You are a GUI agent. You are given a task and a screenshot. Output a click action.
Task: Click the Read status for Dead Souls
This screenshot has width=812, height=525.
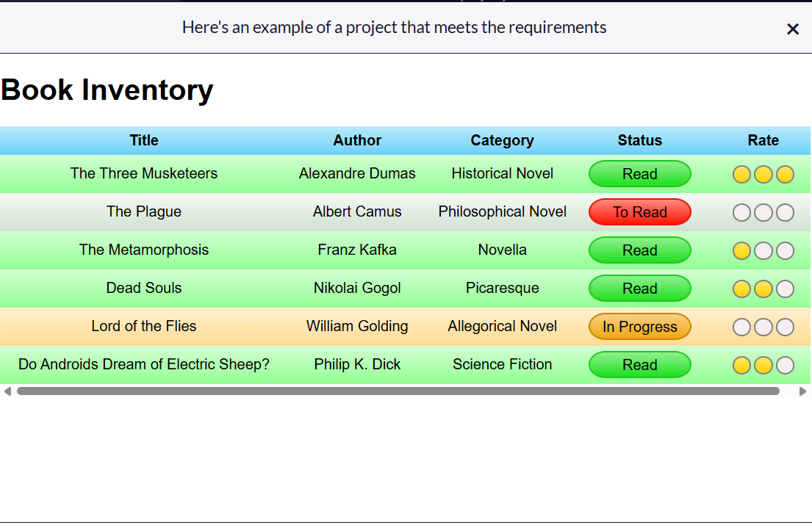[639, 289]
